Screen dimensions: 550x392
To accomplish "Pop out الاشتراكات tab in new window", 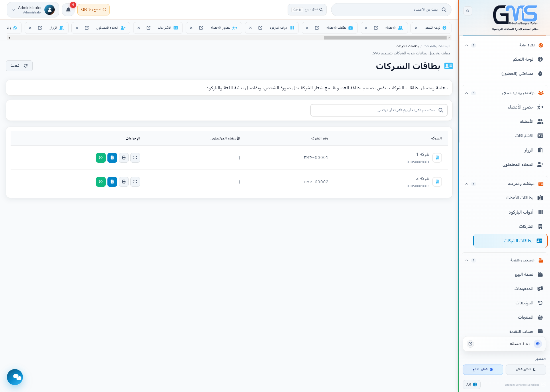I will [x=148, y=28].
